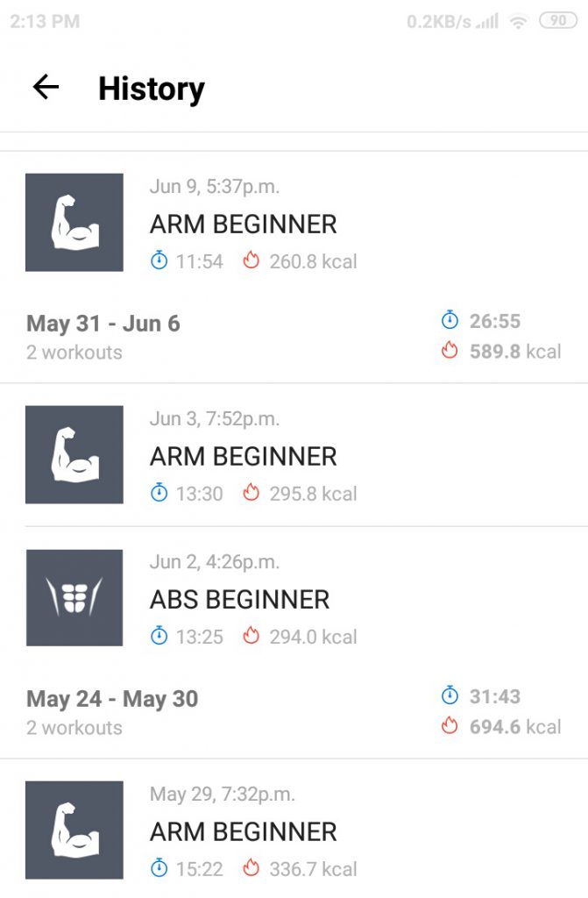This screenshot has width=588, height=898.
Task: Tap the Jun 3 flexed arm icon
Action: point(74,455)
